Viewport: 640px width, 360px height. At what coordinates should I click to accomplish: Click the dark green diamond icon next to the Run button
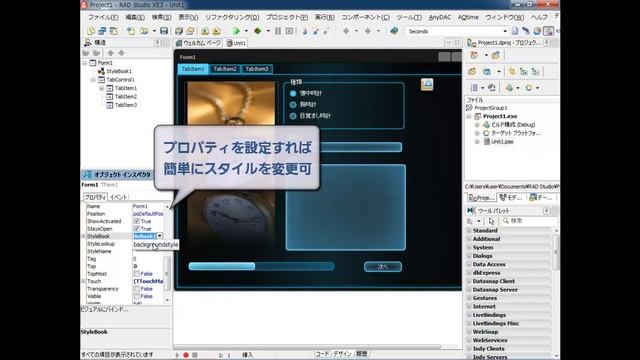[258, 31]
